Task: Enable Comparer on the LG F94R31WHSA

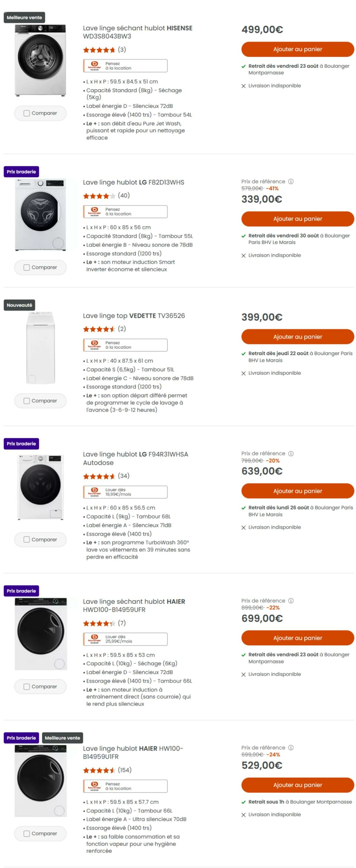Action: tap(27, 539)
